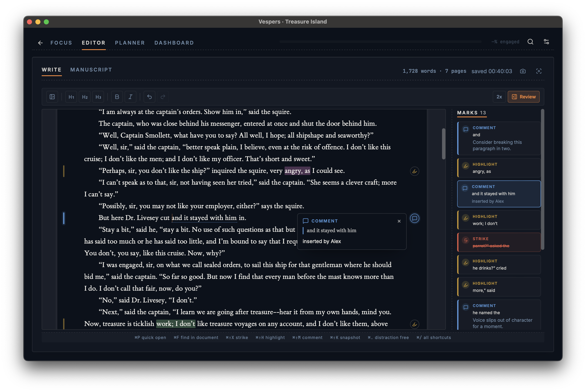This screenshot has height=392, width=586.
Task: Click the 'strike' shortcut hint
Action: coord(237,338)
